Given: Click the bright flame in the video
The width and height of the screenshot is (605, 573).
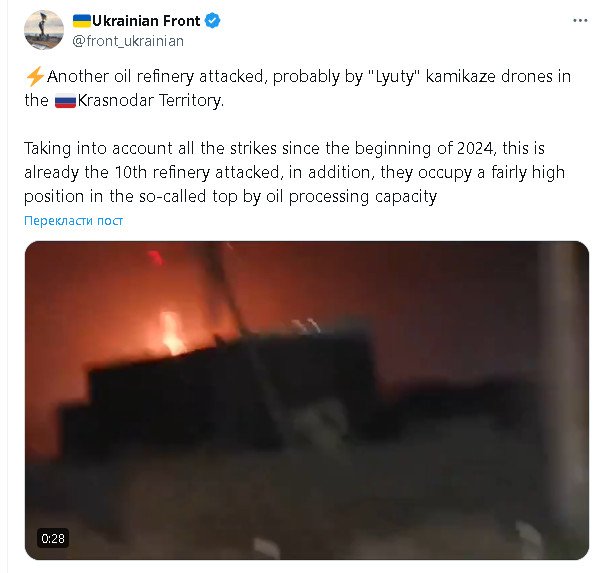Looking at the screenshot, I should (x=172, y=334).
